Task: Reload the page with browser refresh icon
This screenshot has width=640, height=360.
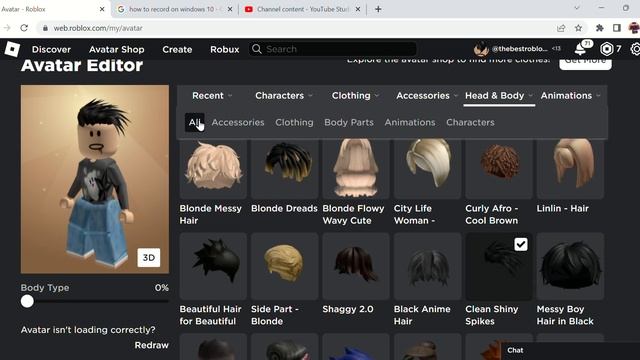Action: (24, 28)
